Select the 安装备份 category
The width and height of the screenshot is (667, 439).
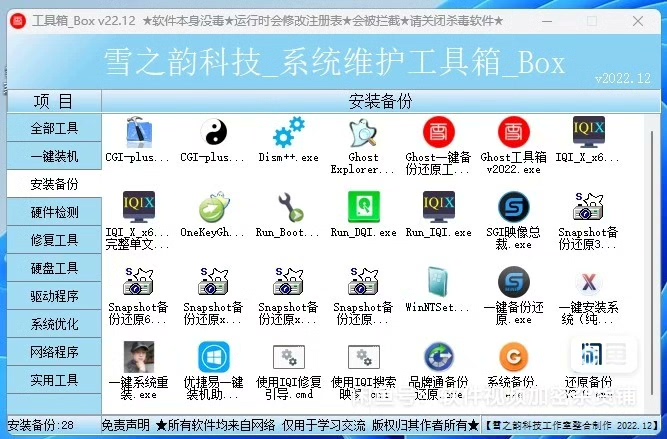click(x=54, y=184)
